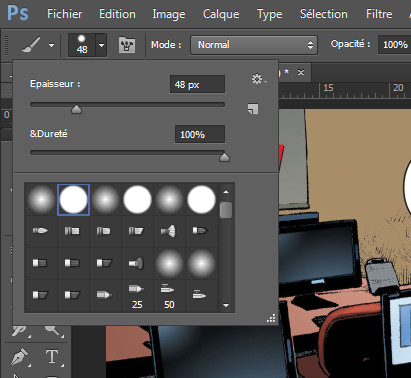Open the Sélection menu
Image resolution: width=411 pixels, height=378 pixels.
[x=324, y=14]
